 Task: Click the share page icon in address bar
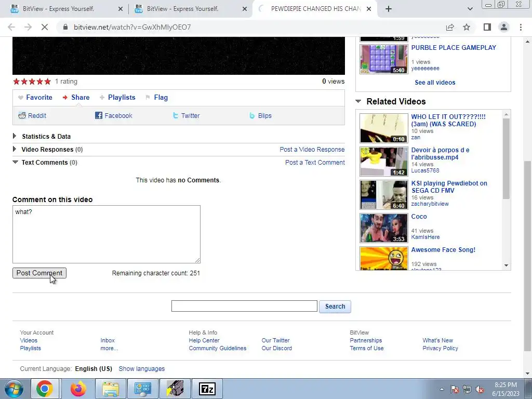(x=450, y=27)
